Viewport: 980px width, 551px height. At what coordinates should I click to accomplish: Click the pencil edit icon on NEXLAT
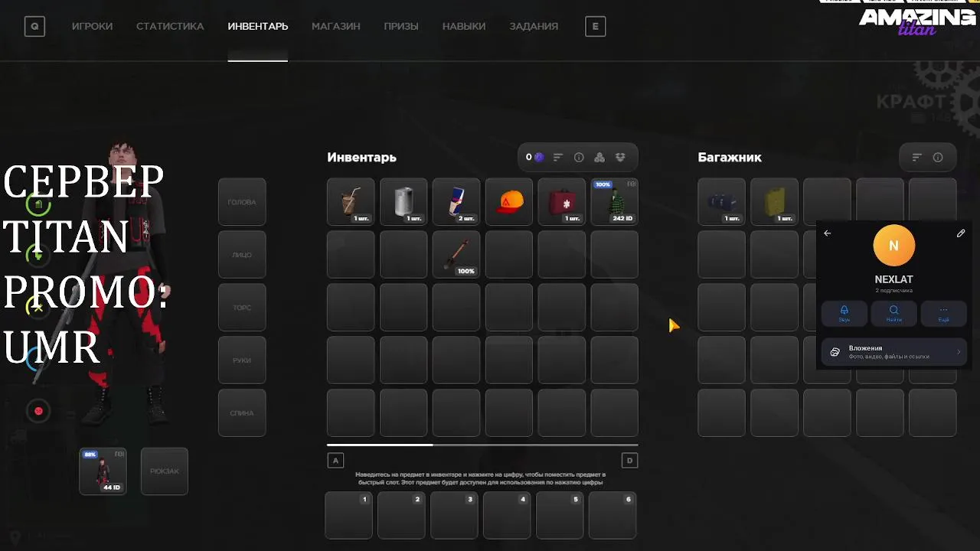click(961, 233)
